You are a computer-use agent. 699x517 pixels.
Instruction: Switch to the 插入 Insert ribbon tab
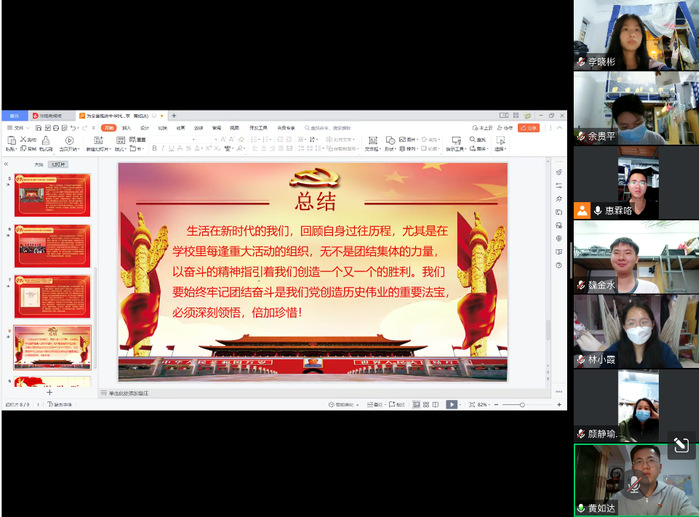(x=126, y=128)
